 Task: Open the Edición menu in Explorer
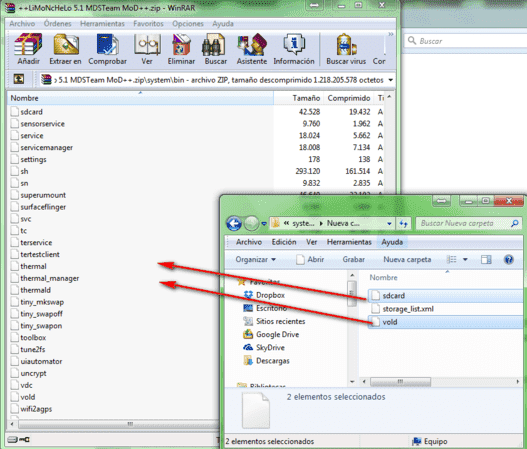[284, 242]
